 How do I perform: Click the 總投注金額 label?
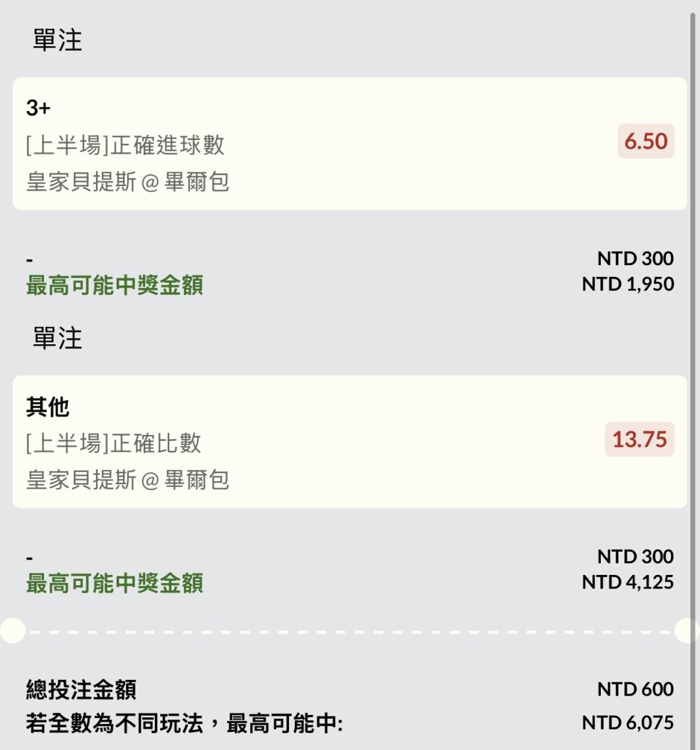click(x=81, y=689)
